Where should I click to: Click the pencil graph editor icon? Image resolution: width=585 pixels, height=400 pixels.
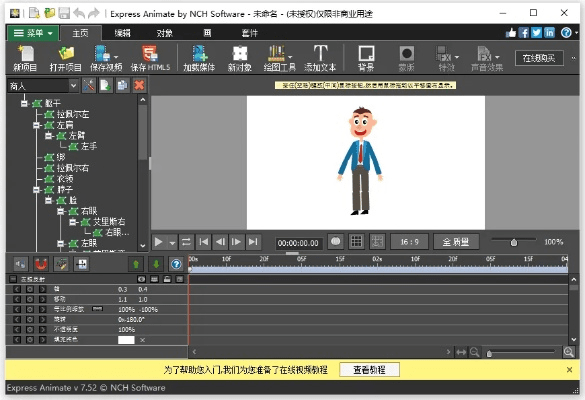coord(61,264)
